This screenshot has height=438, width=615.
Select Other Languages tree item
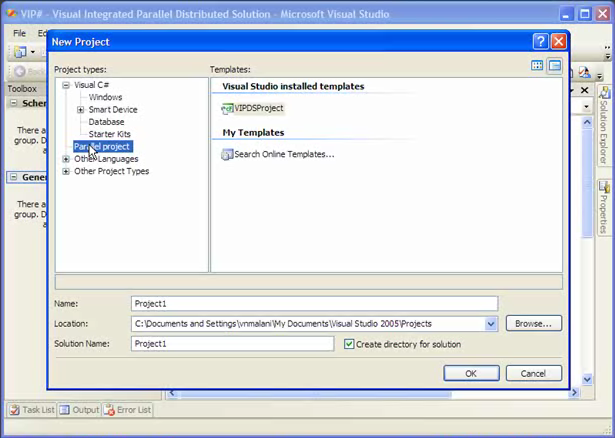tap(106, 159)
